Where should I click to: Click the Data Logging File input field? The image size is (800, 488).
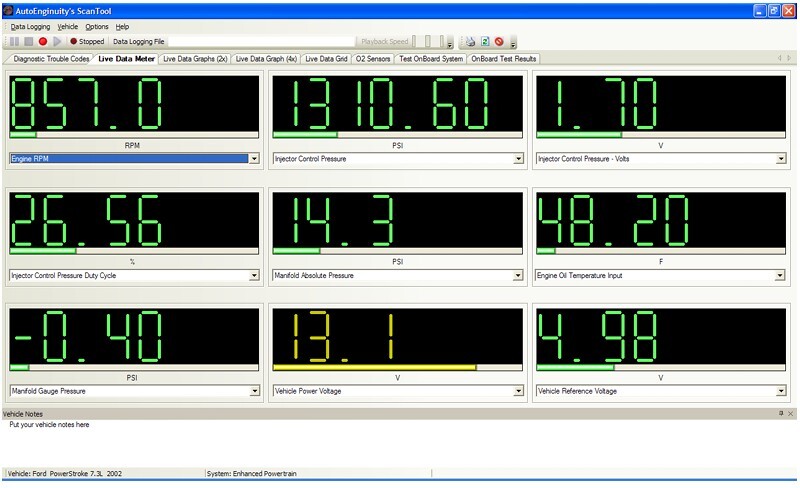click(262, 42)
